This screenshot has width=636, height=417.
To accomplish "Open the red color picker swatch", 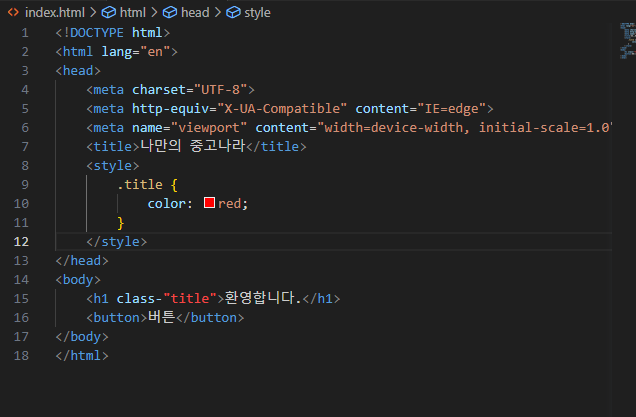I will point(209,203).
